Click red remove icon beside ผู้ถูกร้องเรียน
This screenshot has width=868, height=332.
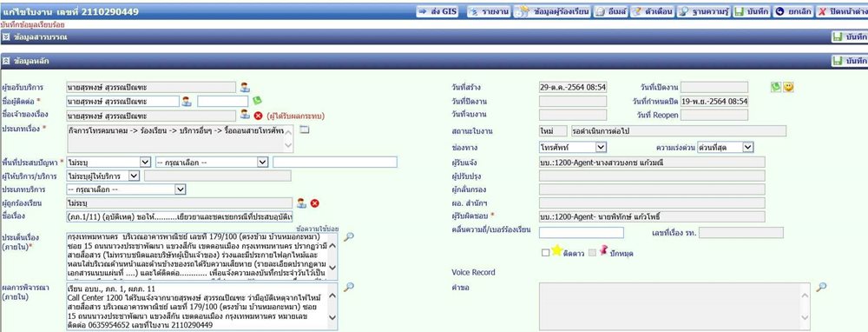click(314, 203)
